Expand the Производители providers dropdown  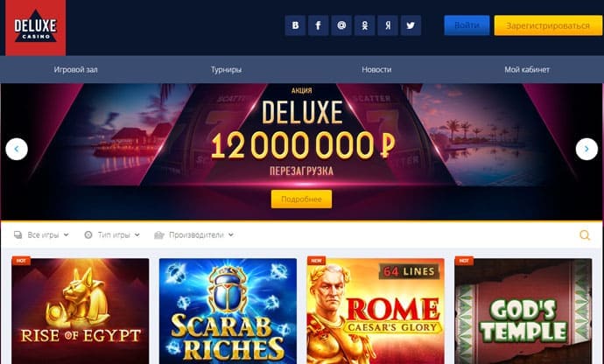pyautogui.click(x=193, y=235)
